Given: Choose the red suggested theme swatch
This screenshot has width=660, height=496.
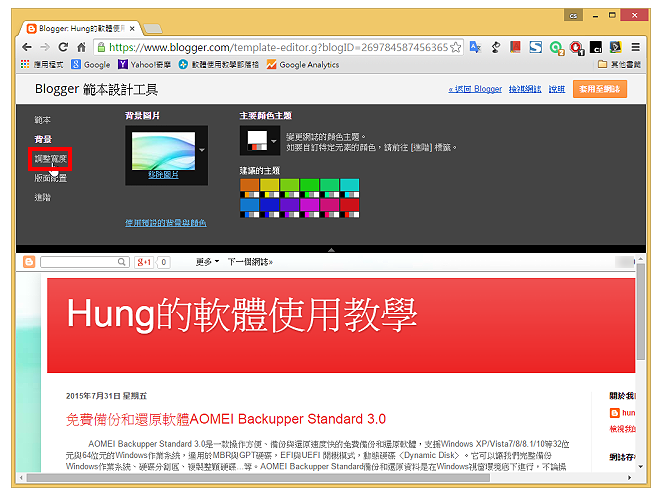Looking at the screenshot, I should [349, 208].
